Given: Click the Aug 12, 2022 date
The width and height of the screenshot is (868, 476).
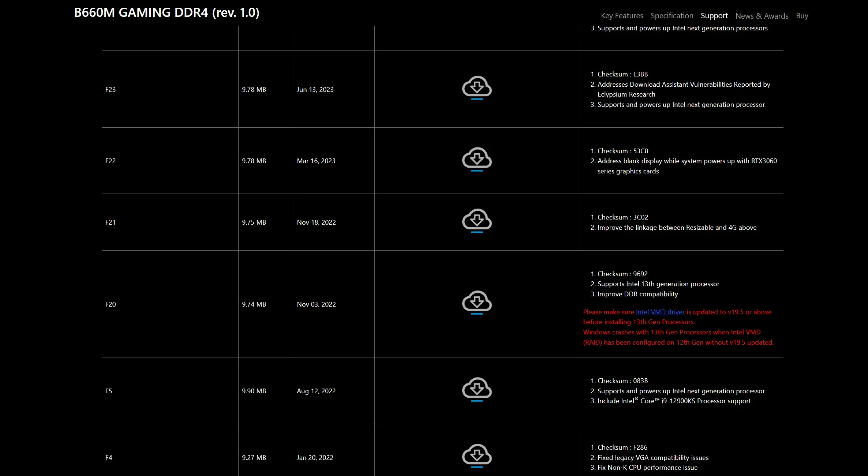Looking at the screenshot, I should point(316,391).
